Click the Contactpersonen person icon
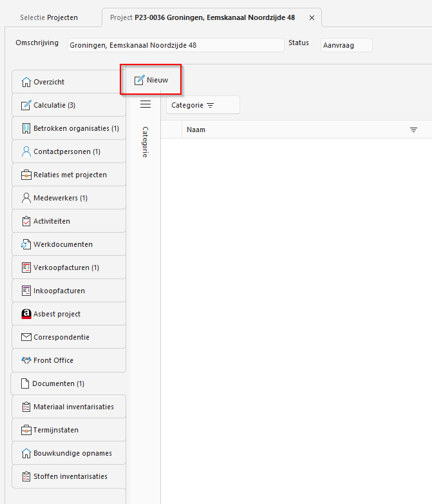432x504 pixels. 26,151
